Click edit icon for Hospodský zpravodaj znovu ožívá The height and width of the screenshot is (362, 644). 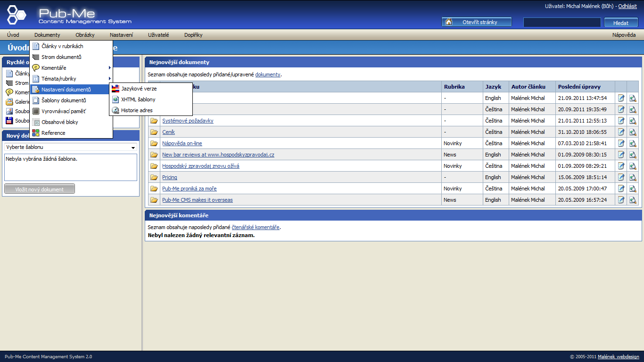coord(621,166)
